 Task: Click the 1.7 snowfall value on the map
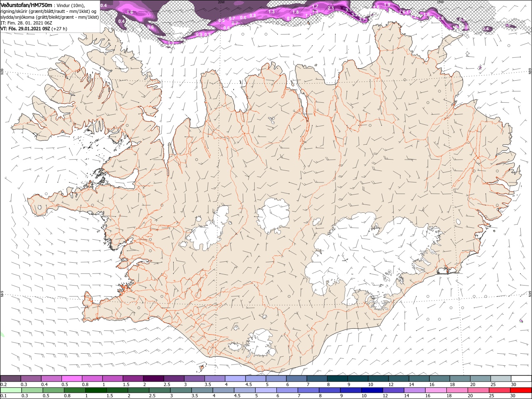point(315,6)
